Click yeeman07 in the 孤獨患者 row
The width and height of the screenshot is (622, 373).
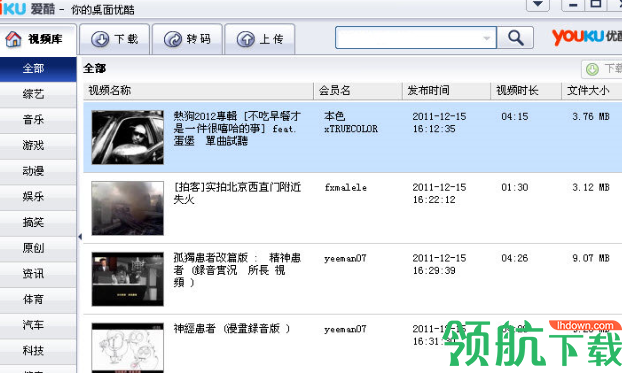click(x=345, y=258)
